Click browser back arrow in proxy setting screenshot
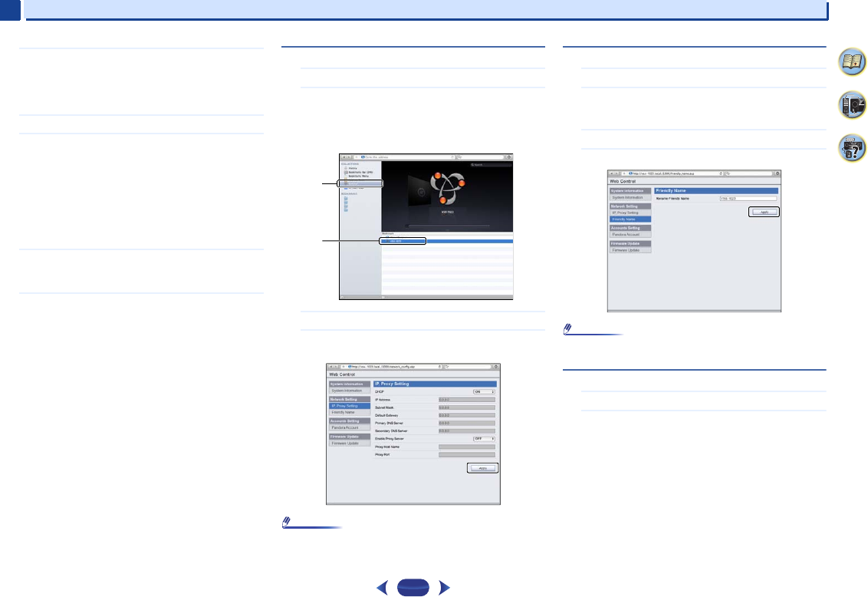Screen dimensions: 868x597 [x=331, y=367]
